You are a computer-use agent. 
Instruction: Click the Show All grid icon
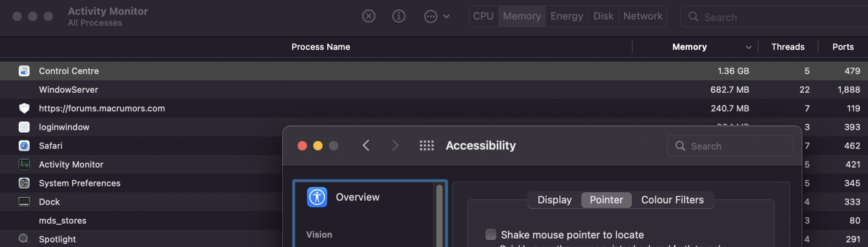tap(427, 146)
